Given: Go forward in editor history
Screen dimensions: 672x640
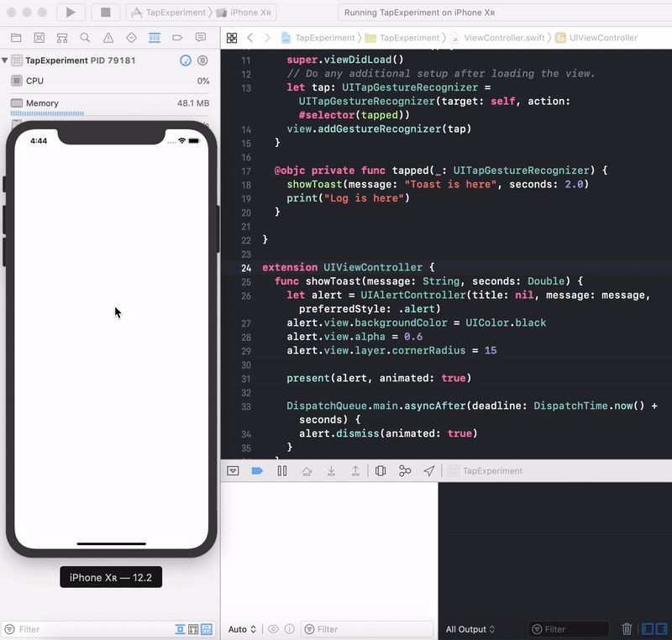Looking at the screenshot, I should pyautogui.click(x=267, y=38).
